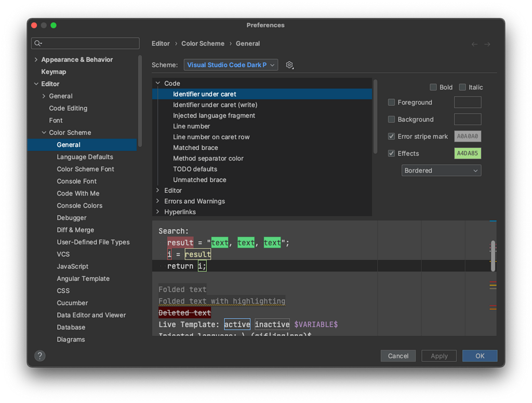This screenshot has width=532, height=403.
Task: Open the Effects A4DA85 color swatch
Action: click(x=468, y=153)
